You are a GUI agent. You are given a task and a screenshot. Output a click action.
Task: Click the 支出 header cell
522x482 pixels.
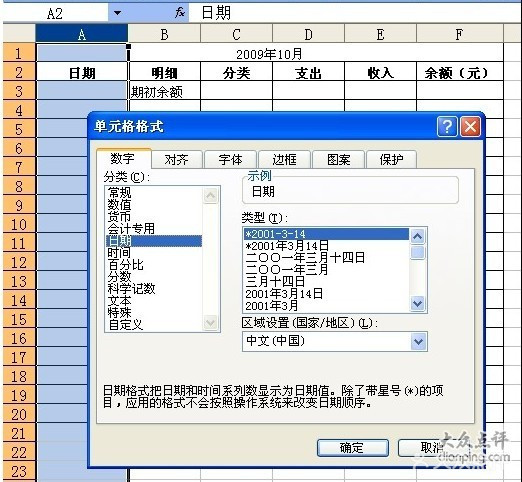pyautogui.click(x=308, y=72)
